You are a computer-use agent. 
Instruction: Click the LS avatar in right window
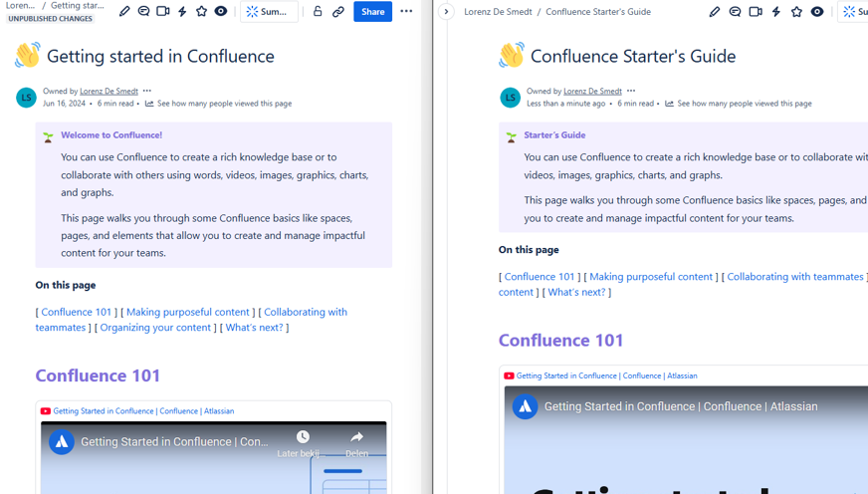point(510,98)
